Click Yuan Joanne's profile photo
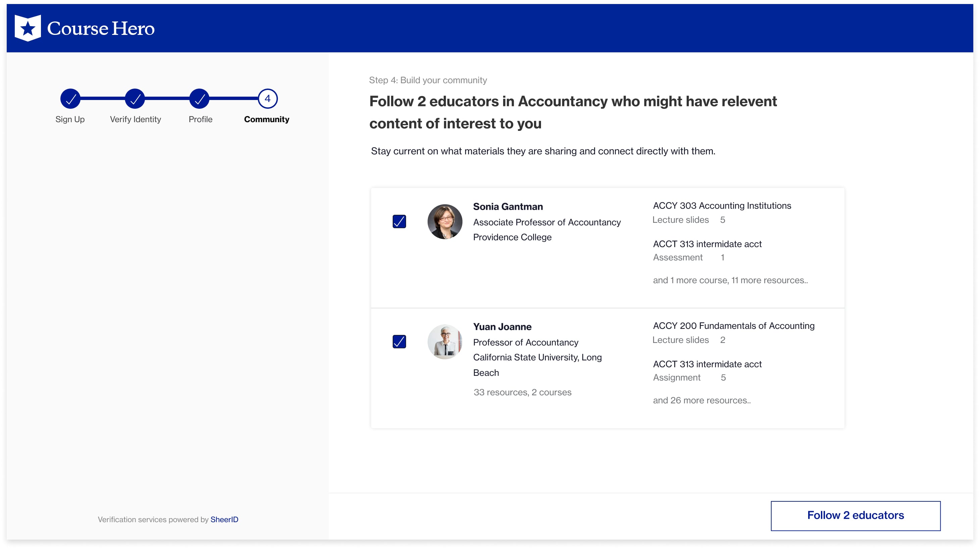The height and width of the screenshot is (549, 980). pyautogui.click(x=445, y=342)
